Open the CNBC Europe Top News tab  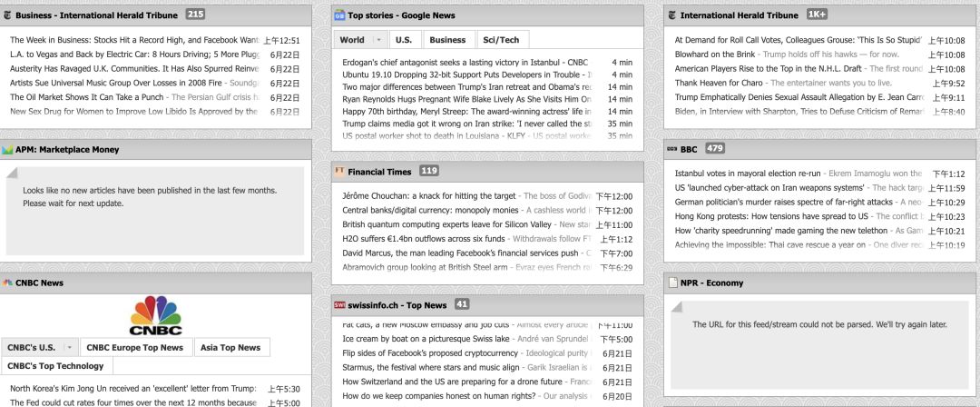pos(135,348)
